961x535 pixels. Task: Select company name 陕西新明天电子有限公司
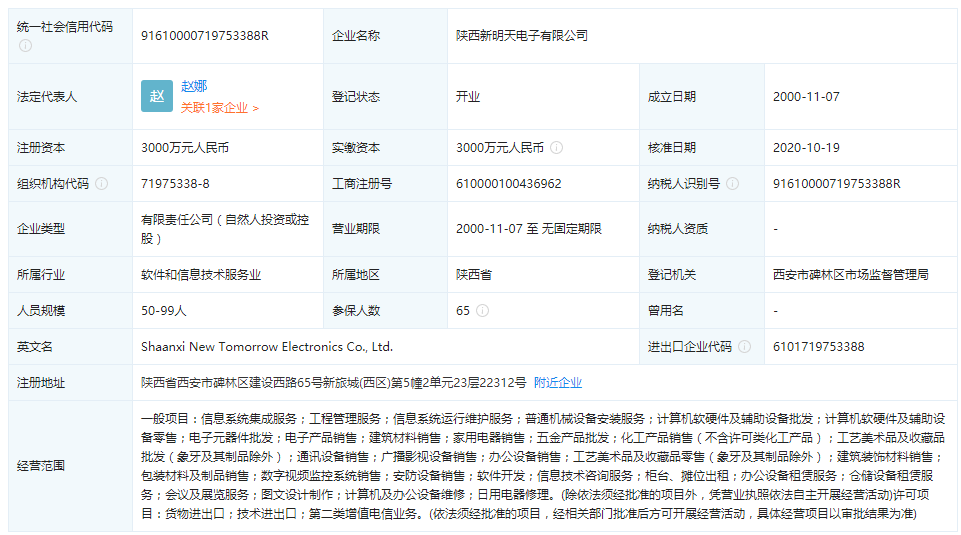click(522, 36)
